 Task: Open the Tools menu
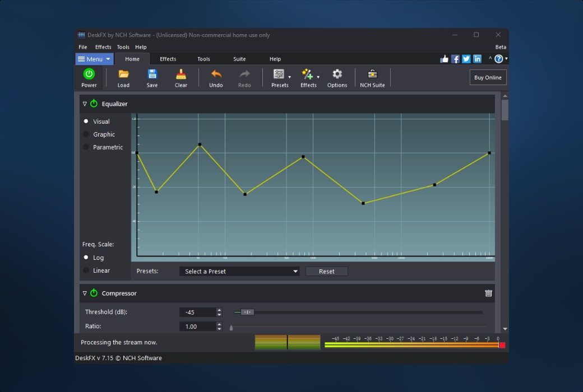pos(123,47)
